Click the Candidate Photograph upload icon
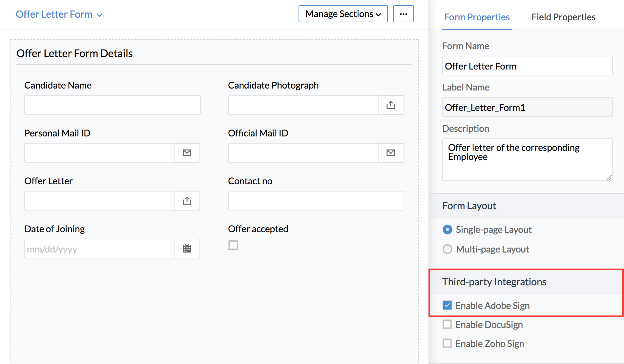 391,105
